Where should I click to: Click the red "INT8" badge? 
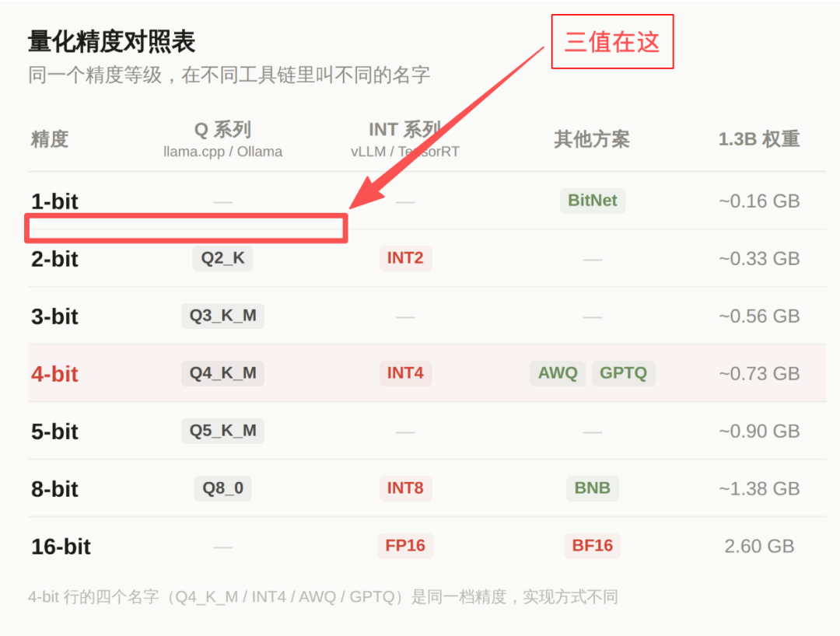[x=405, y=488]
